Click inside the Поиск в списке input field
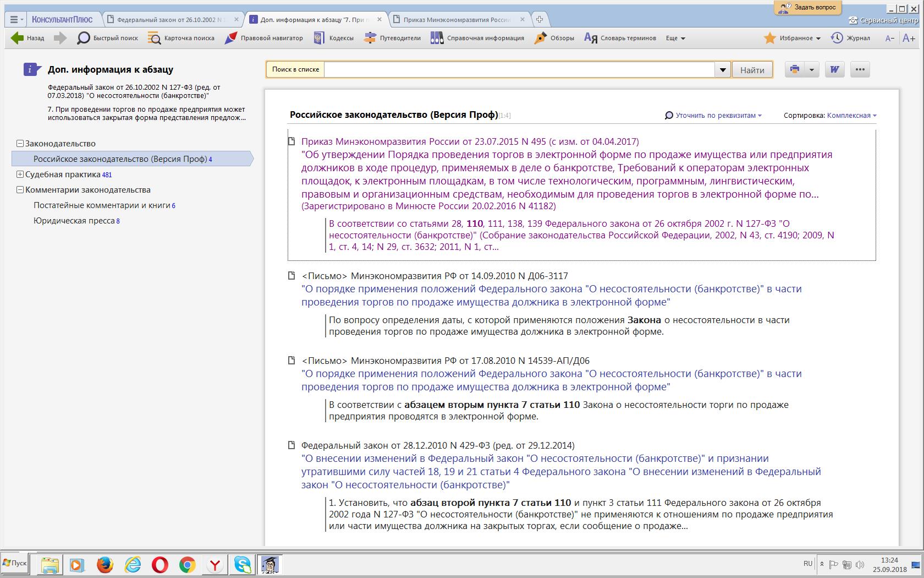 click(519, 70)
